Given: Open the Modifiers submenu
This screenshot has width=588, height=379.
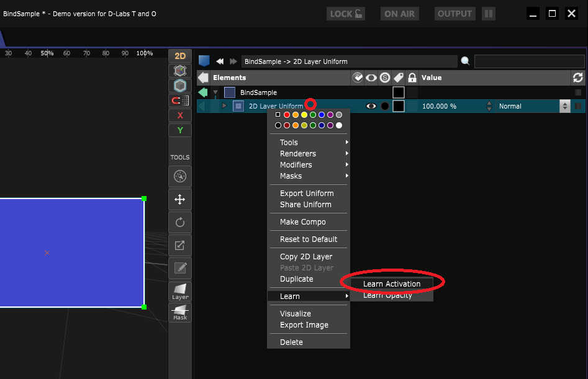Looking at the screenshot, I should coord(310,165).
